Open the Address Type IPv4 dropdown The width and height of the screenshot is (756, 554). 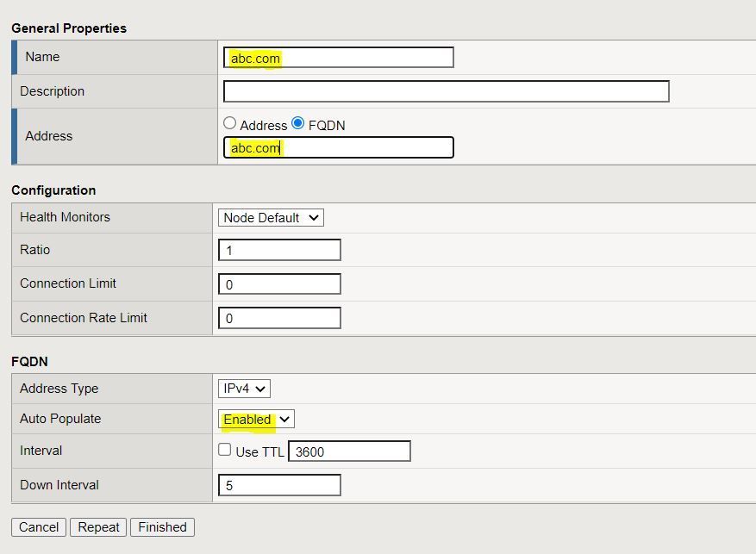tap(245, 389)
